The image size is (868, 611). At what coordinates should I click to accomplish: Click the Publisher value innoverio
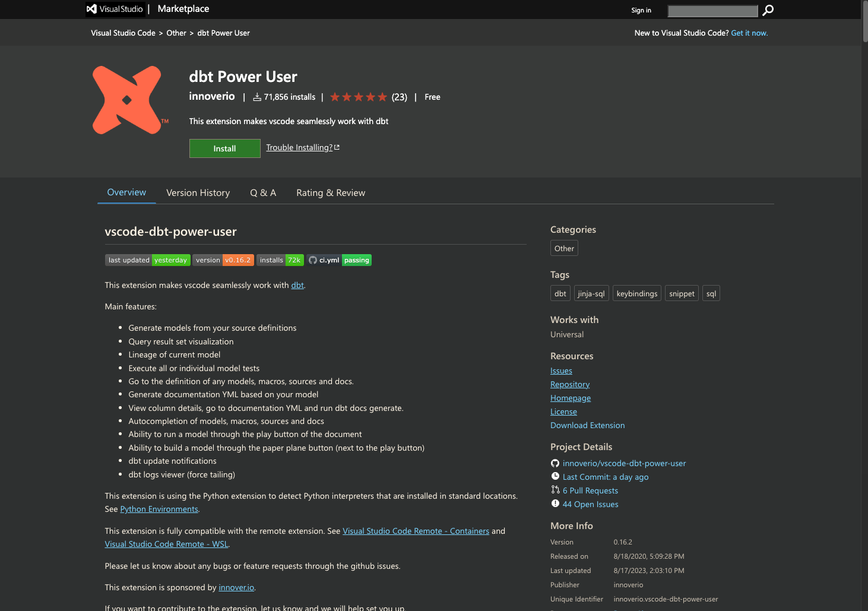pos(628,585)
